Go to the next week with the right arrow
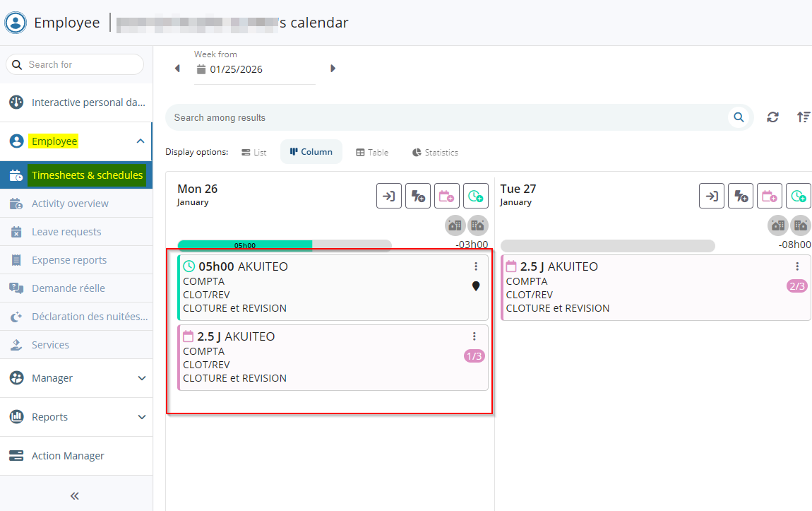 (x=333, y=69)
